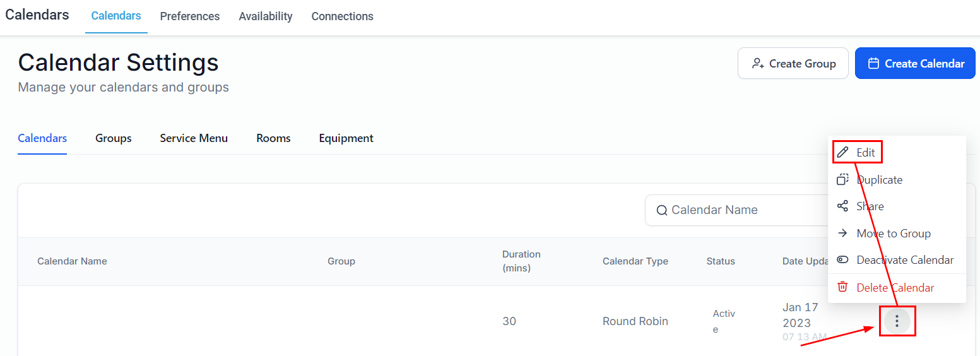Toggle the Deactivate Calendar switch icon

842,260
